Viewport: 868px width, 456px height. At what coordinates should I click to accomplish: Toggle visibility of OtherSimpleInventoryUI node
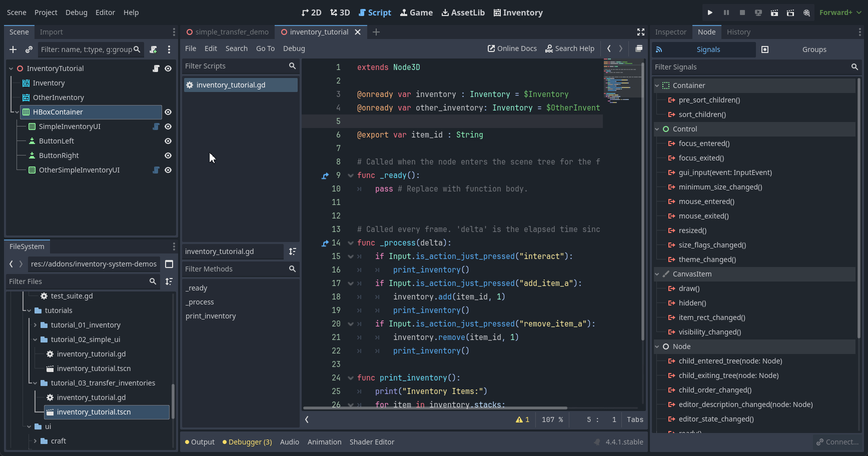(x=168, y=170)
